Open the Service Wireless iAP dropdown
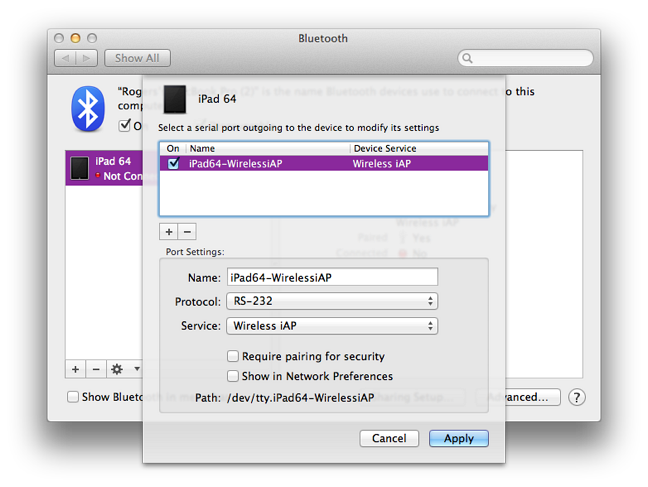Screen dimensions: 648x487 click(x=332, y=326)
